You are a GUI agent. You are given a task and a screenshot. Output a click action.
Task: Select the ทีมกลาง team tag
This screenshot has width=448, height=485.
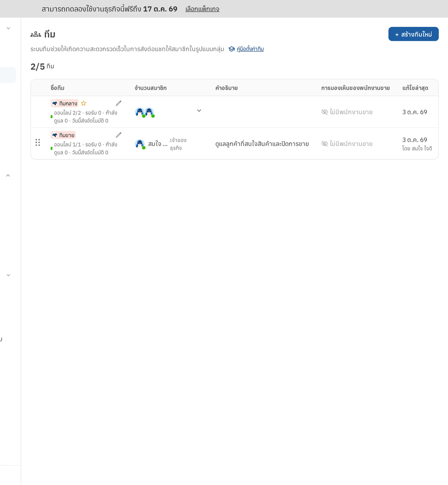click(65, 103)
